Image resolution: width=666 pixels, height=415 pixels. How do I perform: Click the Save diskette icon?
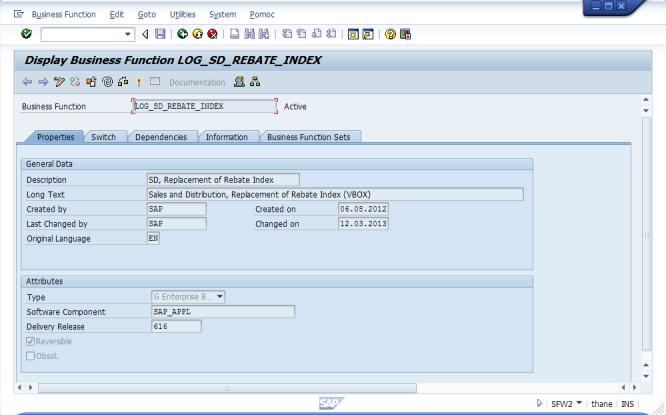pos(160,34)
